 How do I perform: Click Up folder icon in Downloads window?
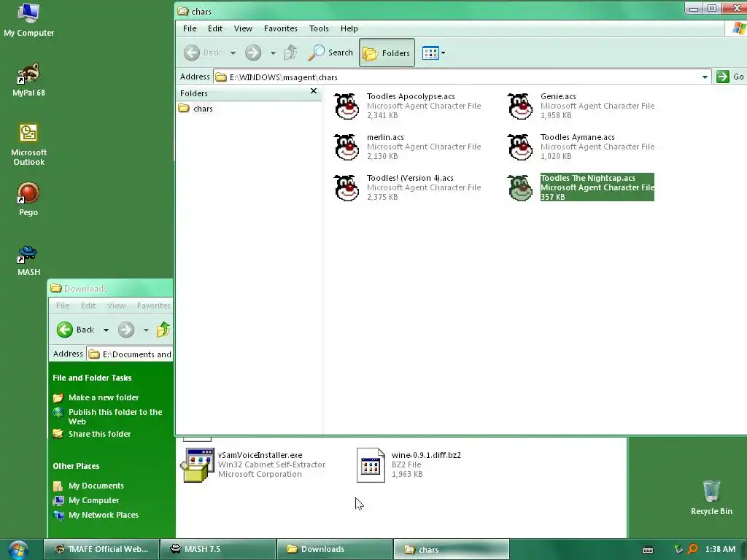[x=163, y=330]
